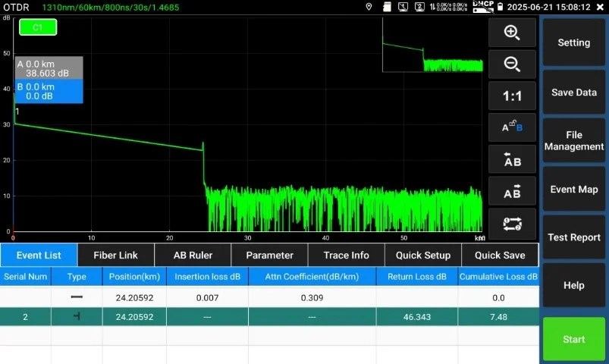Click the battery status icon
Screen dimensions: 609x364
pyautogui.click(x=501, y=7)
